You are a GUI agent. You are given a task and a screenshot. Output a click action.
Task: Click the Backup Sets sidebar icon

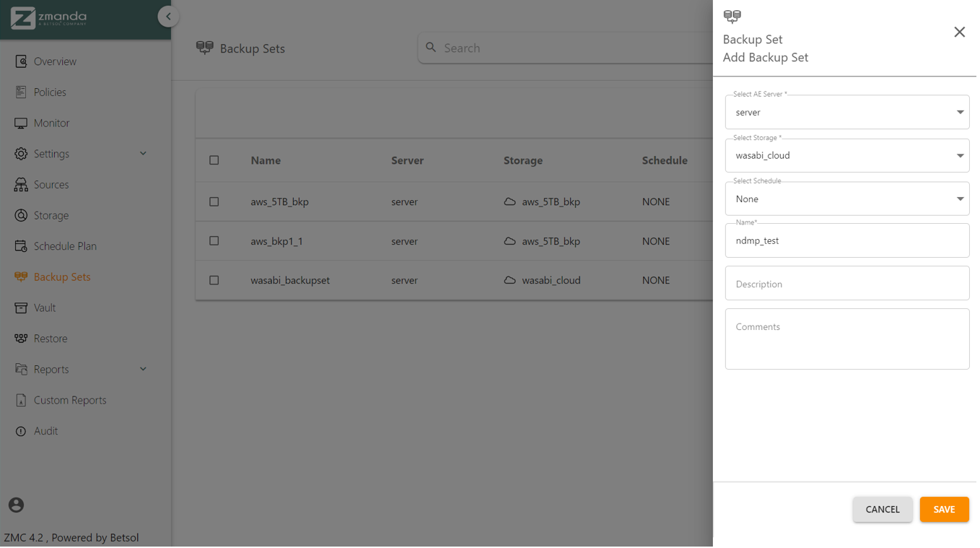[21, 277]
